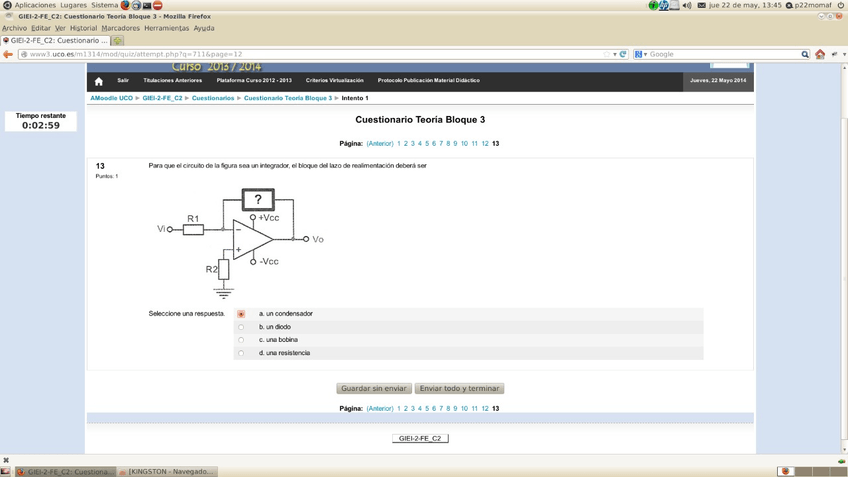This screenshot has width=848, height=477.
Task: Click the Moodle home icon in the black navbar
Action: (98, 81)
